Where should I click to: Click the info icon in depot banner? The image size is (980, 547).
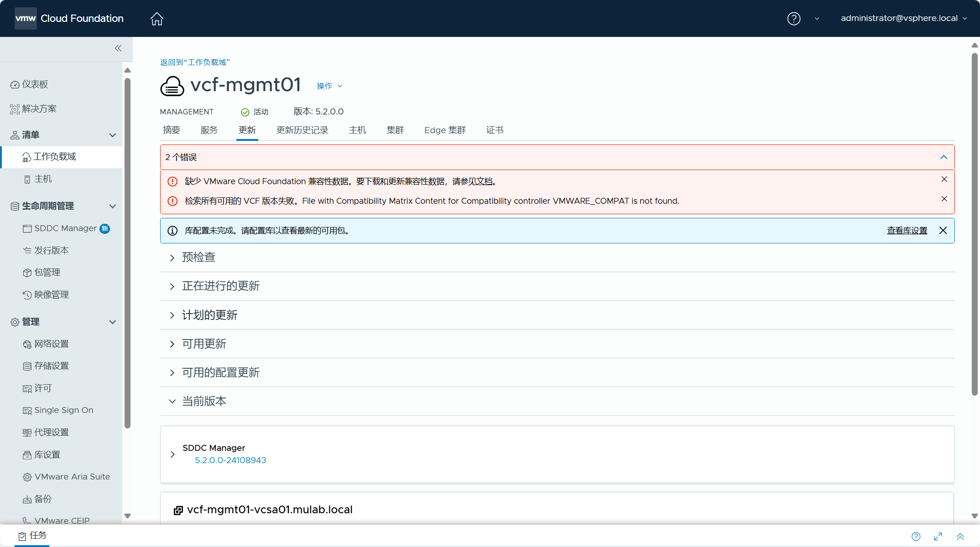172,231
